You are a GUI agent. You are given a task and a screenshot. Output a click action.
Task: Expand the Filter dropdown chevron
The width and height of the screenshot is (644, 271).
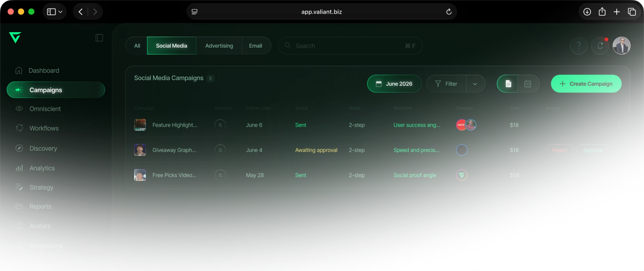(475, 84)
